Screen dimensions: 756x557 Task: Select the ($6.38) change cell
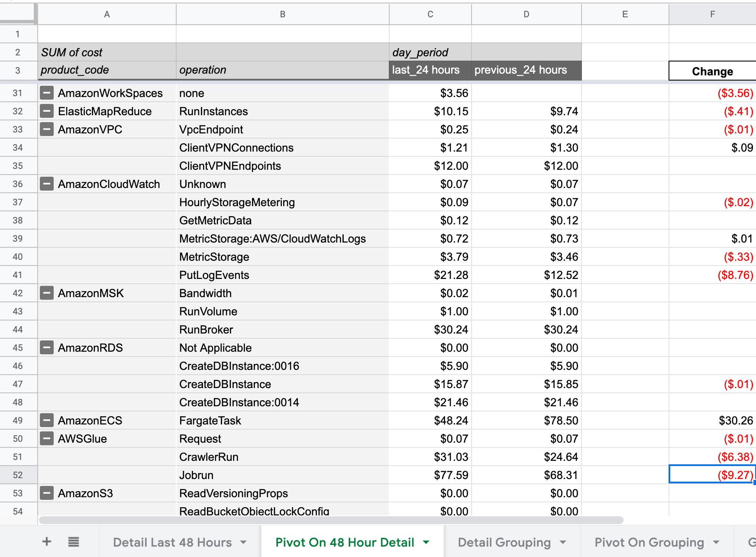pyautogui.click(x=713, y=457)
